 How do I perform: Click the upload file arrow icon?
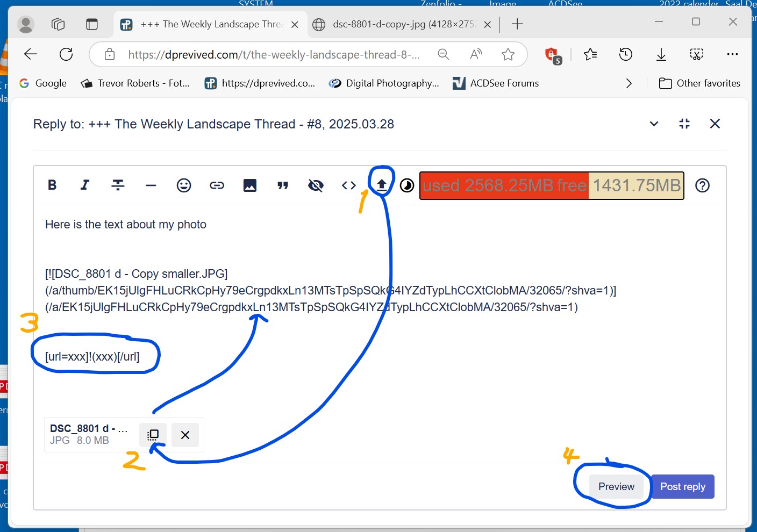tap(382, 185)
